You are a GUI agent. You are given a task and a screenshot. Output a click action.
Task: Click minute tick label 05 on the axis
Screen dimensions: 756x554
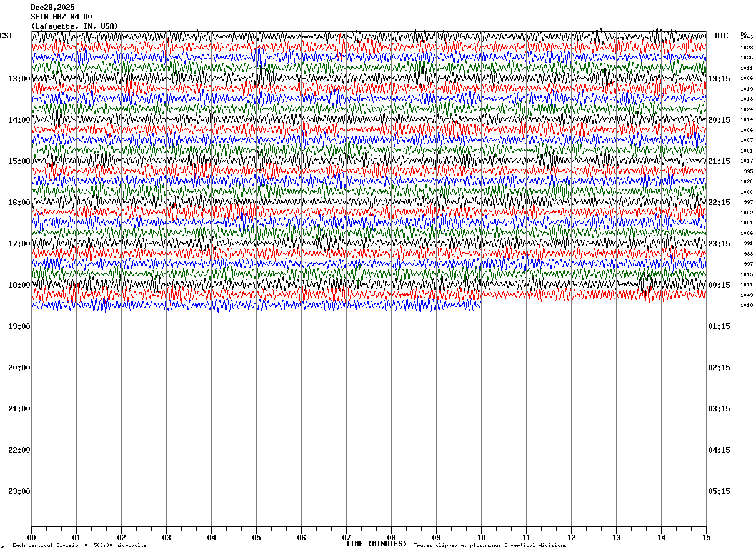(256, 537)
